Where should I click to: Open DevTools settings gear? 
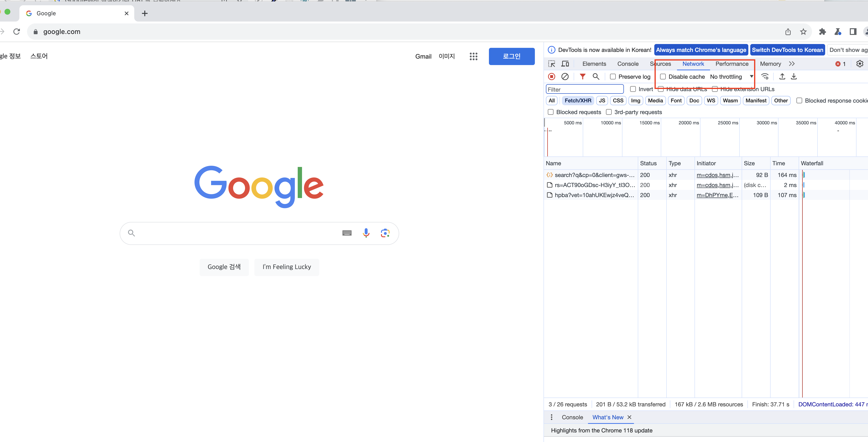pyautogui.click(x=860, y=64)
